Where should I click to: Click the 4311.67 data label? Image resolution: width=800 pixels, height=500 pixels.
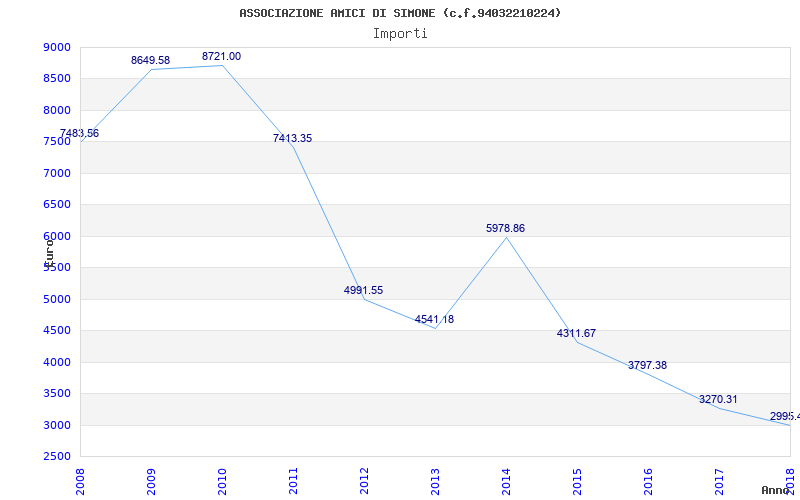coord(576,334)
